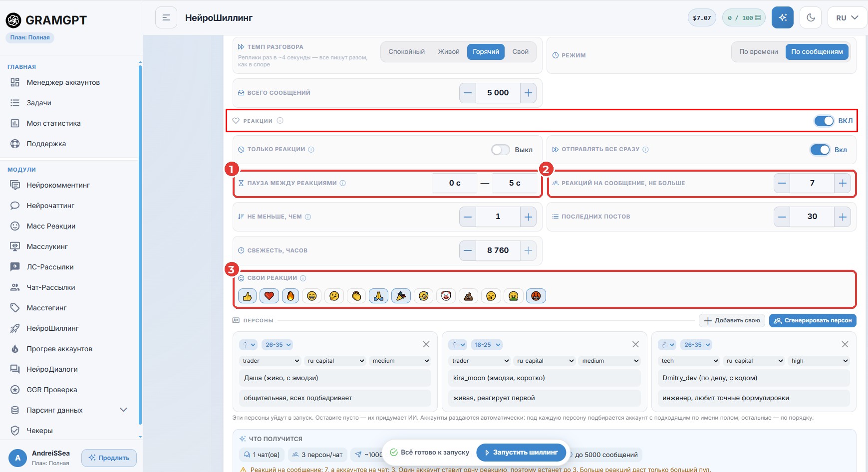
Task: Open the tech profession dropdown
Action: 690,361
